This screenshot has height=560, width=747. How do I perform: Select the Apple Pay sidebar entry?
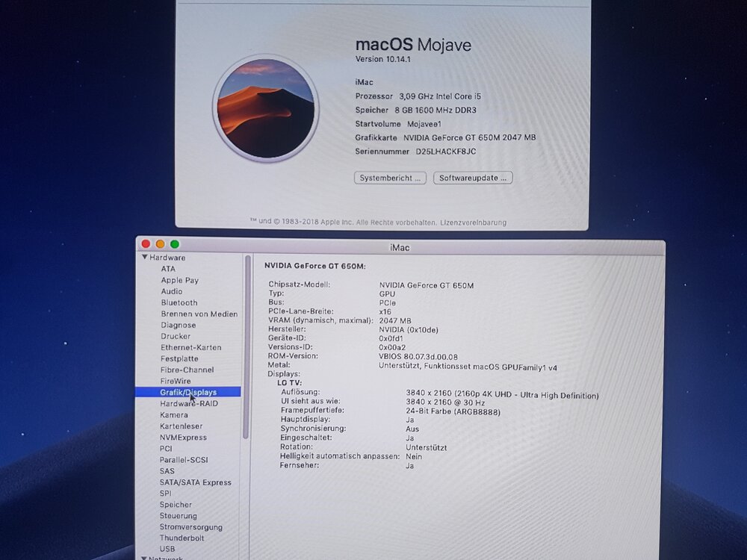(x=179, y=280)
